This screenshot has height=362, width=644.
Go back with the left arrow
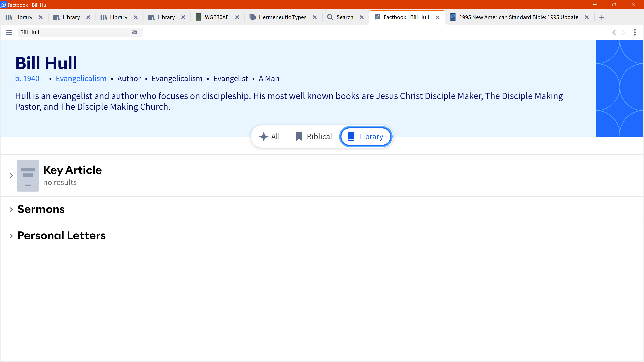pyautogui.click(x=614, y=32)
